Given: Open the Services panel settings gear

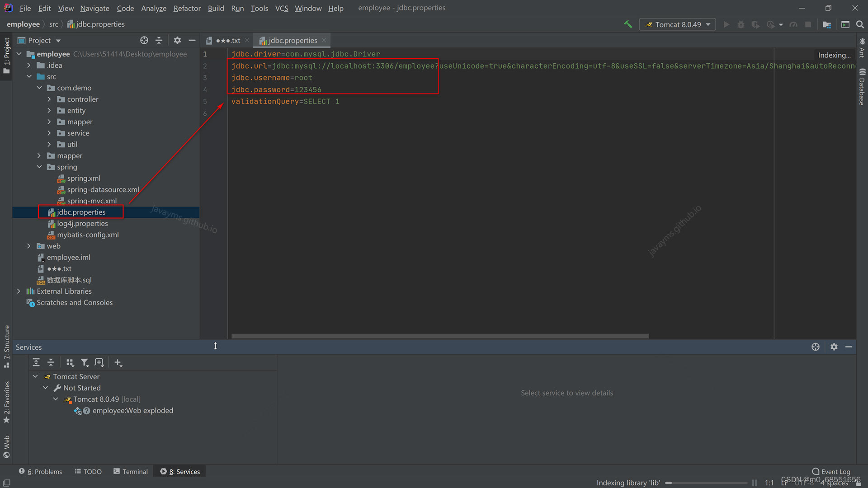Looking at the screenshot, I should pyautogui.click(x=834, y=347).
